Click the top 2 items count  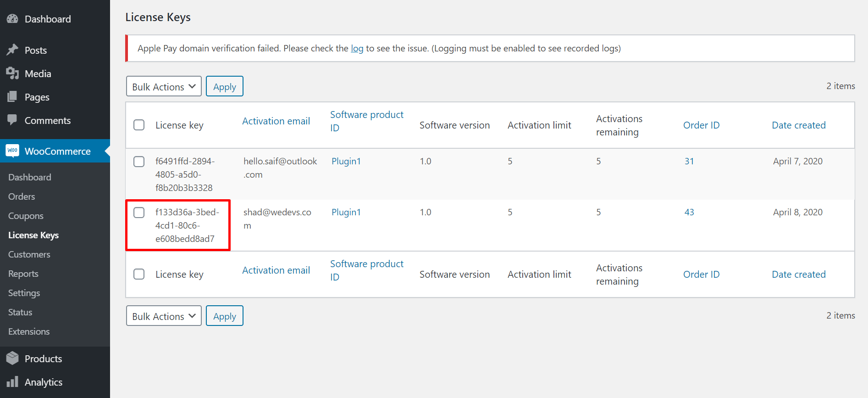[x=840, y=86]
